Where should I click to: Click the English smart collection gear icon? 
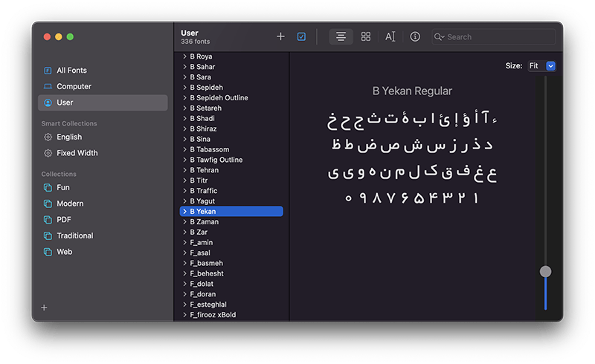point(48,137)
